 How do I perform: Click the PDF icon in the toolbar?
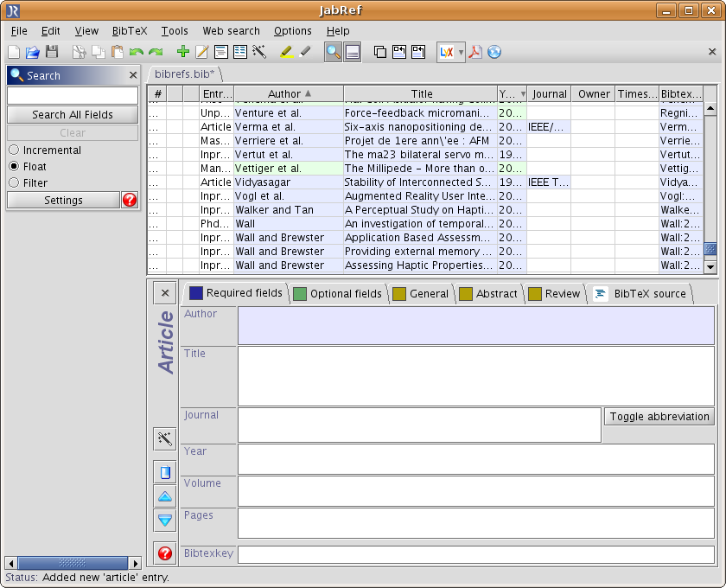coord(475,52)
